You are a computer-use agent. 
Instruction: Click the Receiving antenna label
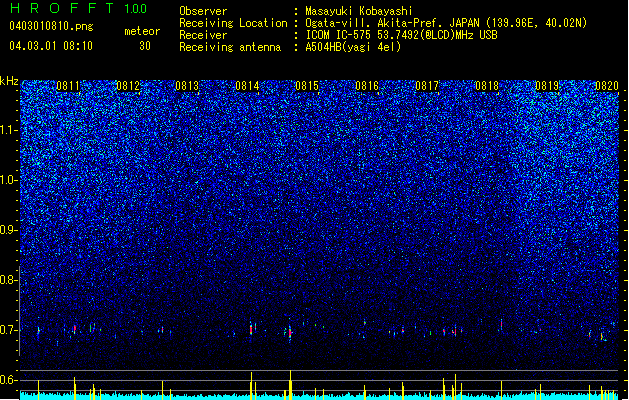(230, 47)
